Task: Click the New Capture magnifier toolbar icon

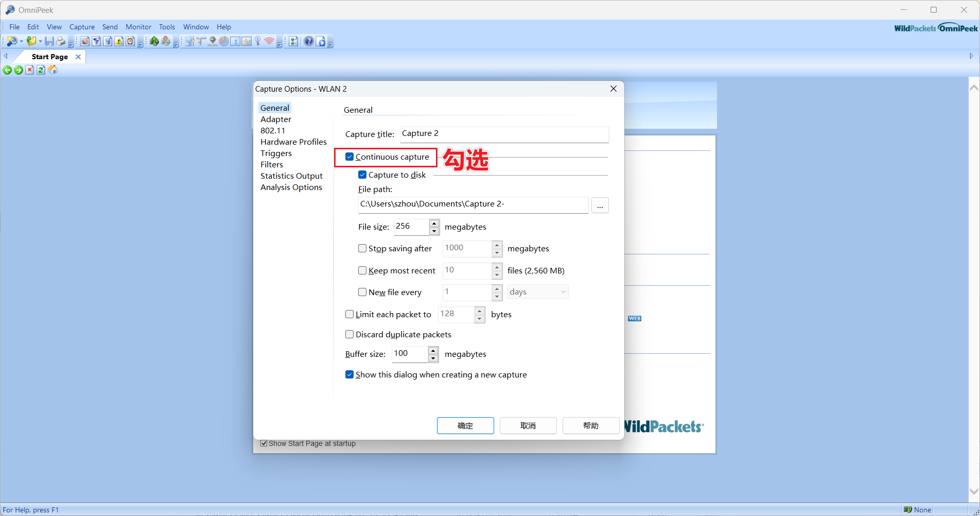Action: coord(12,41)
